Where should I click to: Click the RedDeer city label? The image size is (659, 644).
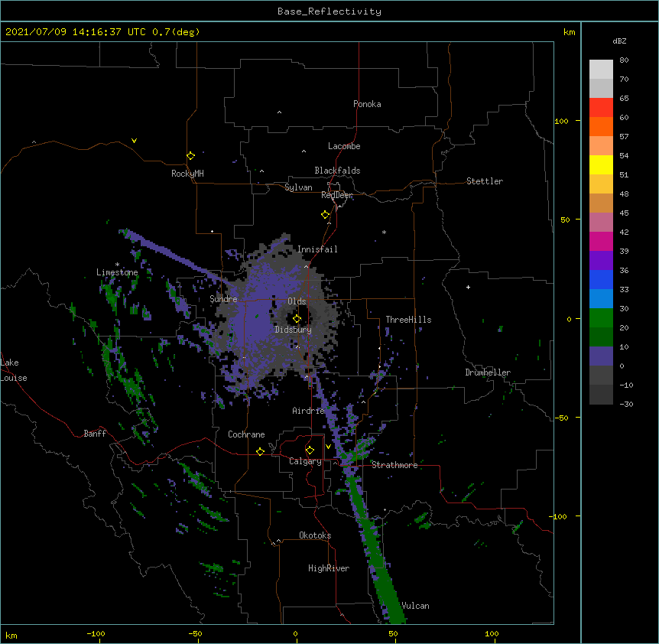336,195
